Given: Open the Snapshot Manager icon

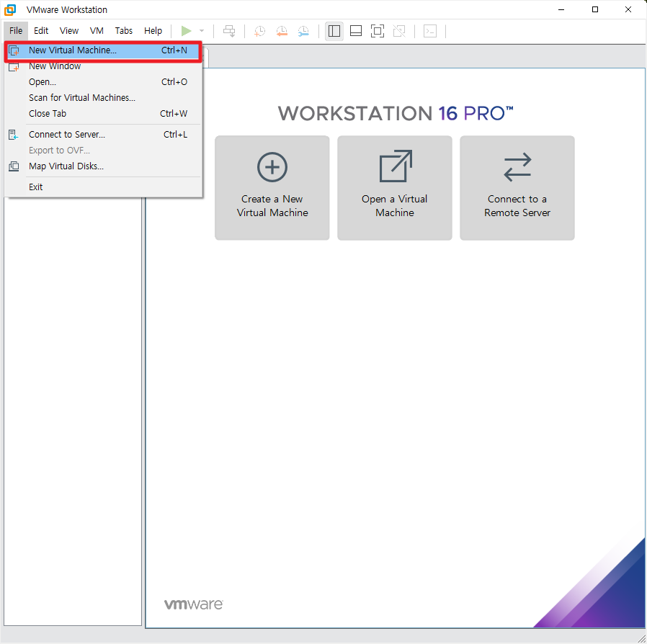Looking at the screenshot, I should pyautogui.click(x=303, y=31).
